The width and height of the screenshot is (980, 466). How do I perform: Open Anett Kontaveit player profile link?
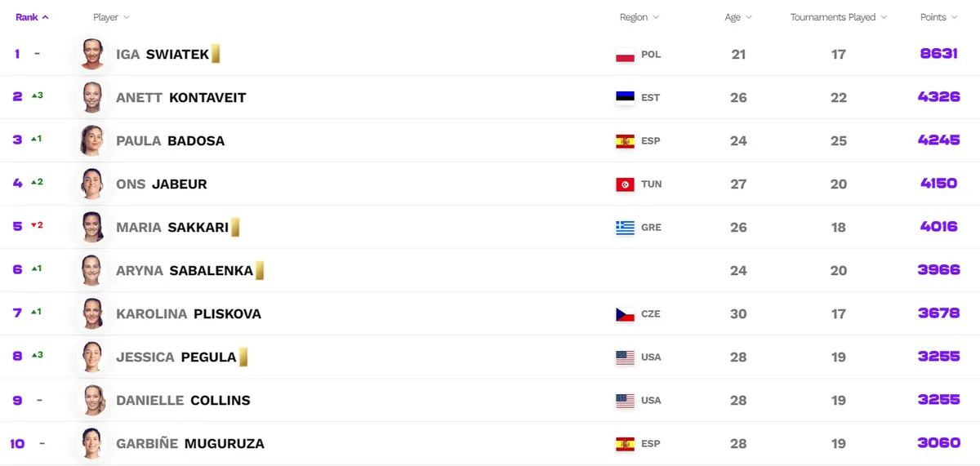coord(181,98)
